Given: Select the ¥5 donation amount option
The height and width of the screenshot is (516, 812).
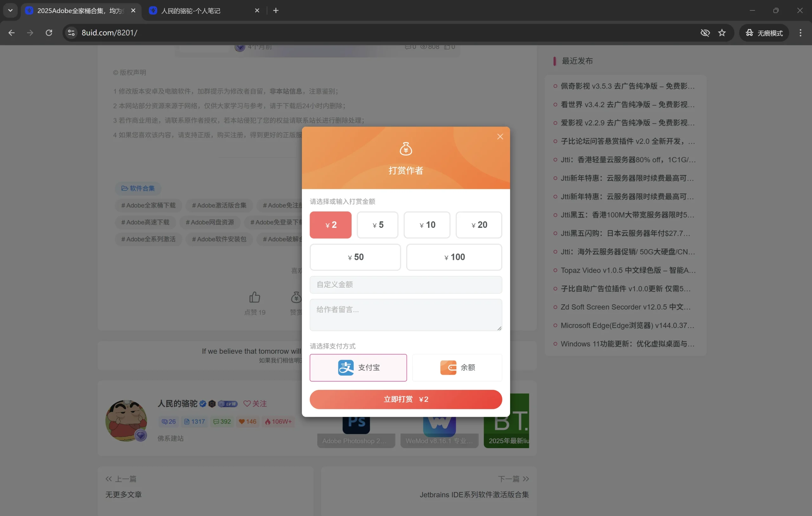Looking at the screenshot, I should pos(378,225).
